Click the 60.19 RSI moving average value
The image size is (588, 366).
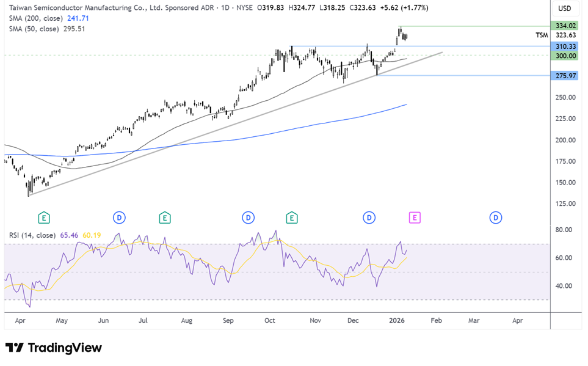click(92, 235)
